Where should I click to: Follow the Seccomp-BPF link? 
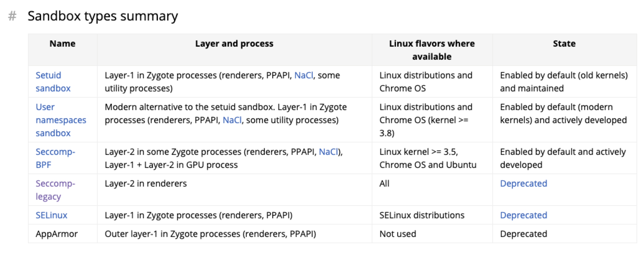55,158
